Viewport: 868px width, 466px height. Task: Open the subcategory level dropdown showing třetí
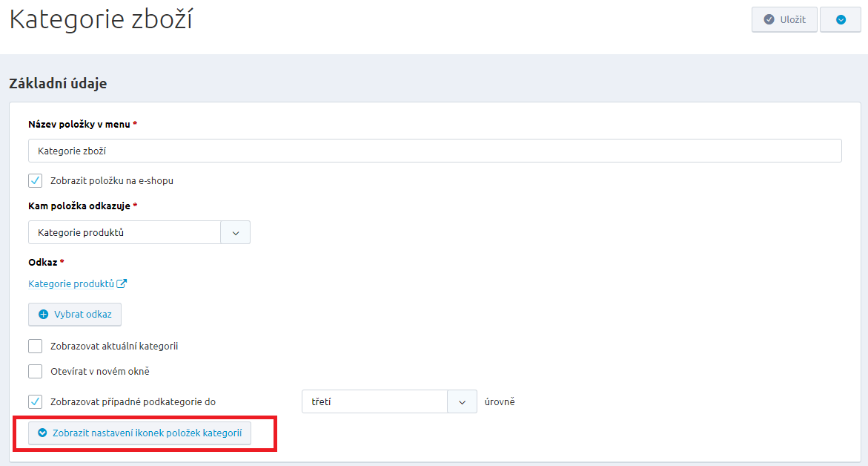coord(389,401)
